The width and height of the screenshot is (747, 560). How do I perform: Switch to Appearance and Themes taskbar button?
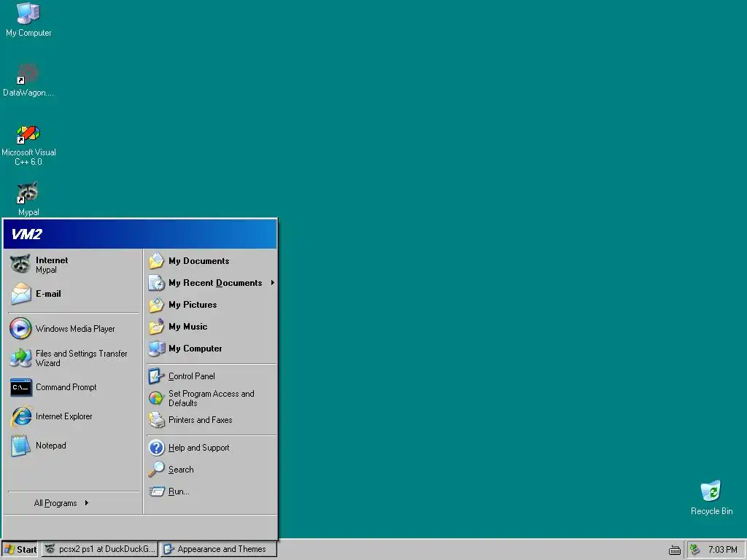coord(219,550)
